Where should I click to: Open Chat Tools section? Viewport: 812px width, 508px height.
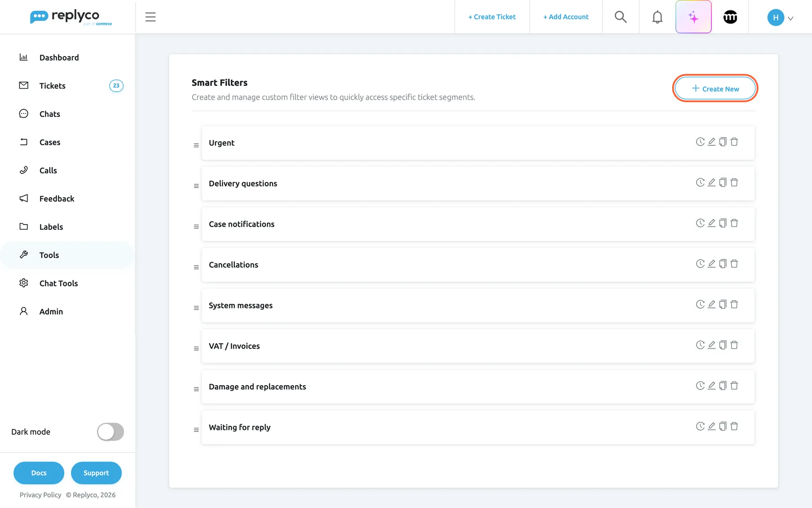(x=68, y=283)
